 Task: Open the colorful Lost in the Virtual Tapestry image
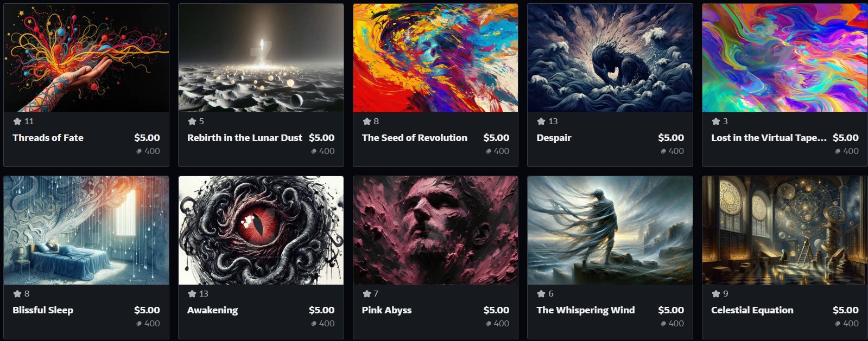pyautogui.click(x=784, y=58)
